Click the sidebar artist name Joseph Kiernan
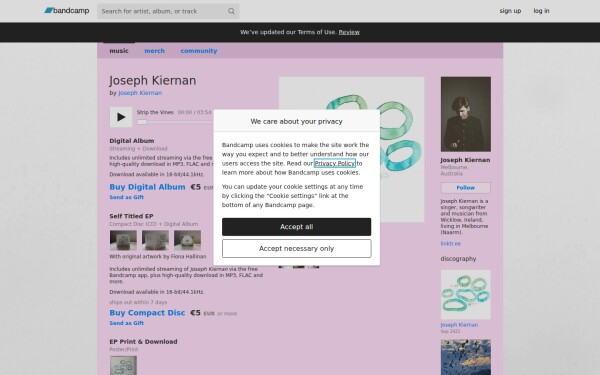 coord(465,160)
